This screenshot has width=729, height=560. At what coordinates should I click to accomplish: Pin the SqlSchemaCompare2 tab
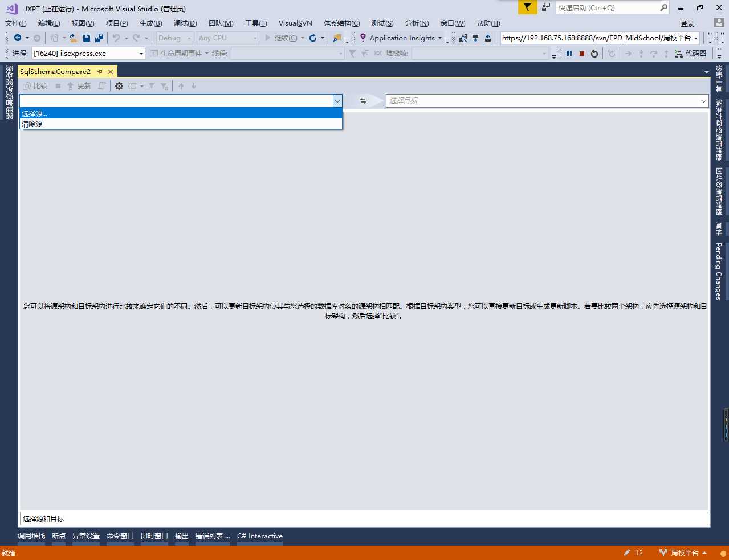(100, 72)
